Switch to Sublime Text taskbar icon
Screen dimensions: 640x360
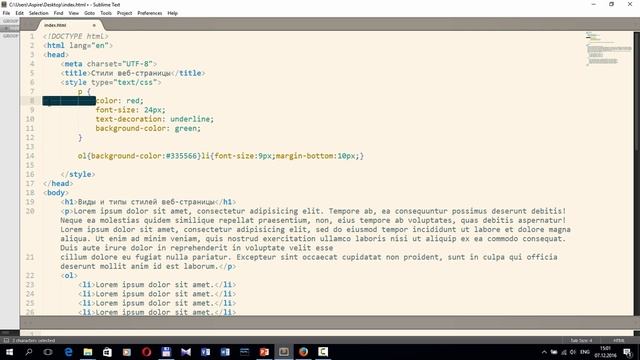(x=284, y=352)
